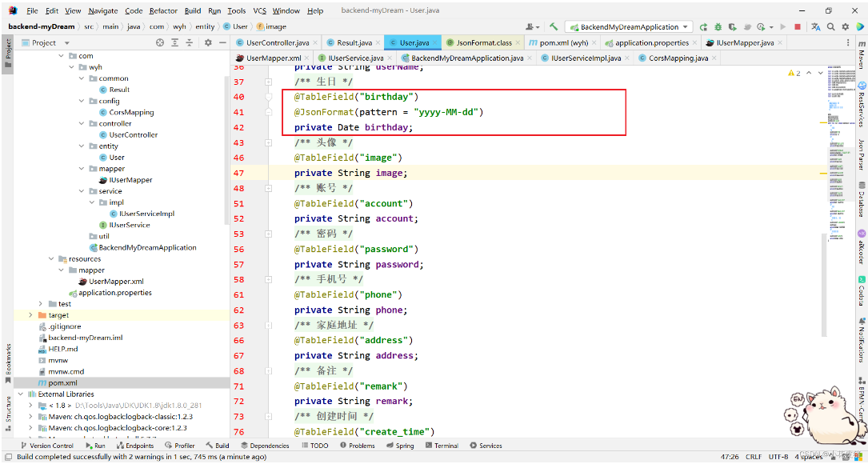Collapse the wyh package in the project tree
Image resolution: width=868 pixels, height=468 pixels.
[x=71, y=67]
